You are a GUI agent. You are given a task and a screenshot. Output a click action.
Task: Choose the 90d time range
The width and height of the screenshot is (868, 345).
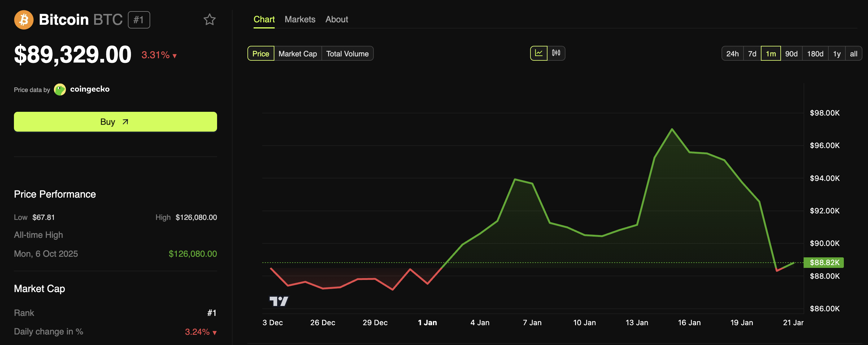click(x=791, y=54)
